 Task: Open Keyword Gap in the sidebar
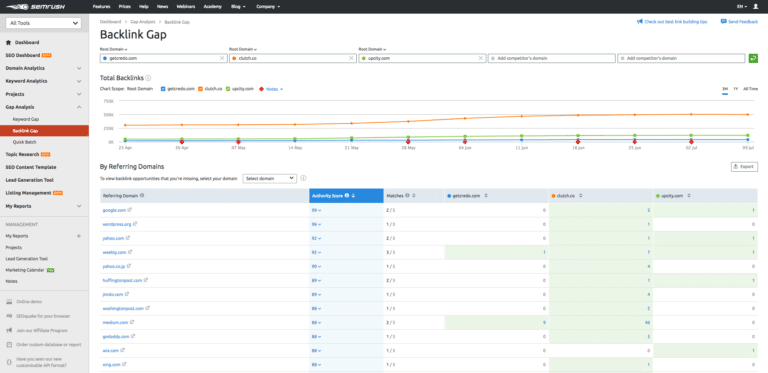click(x=26, y=119)
